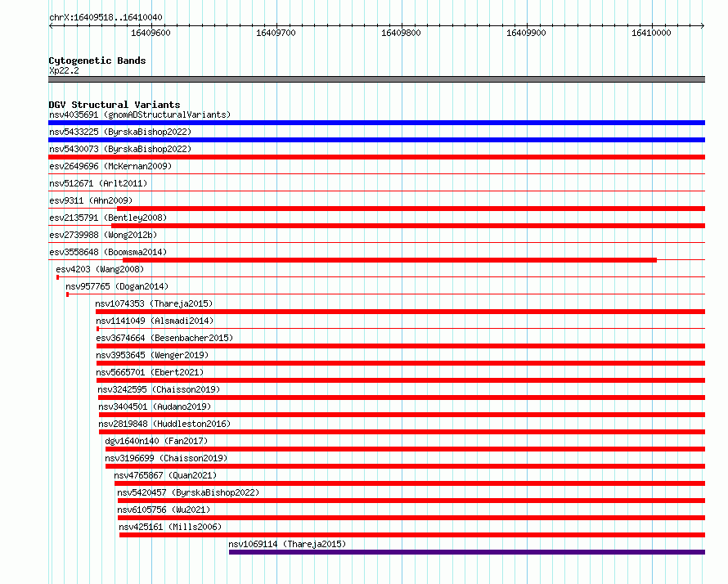The height and width of the screenshot is (584, 728).
Task: Select nsv3196699 (Chaisson2019) label
Action: click(166, 458)
